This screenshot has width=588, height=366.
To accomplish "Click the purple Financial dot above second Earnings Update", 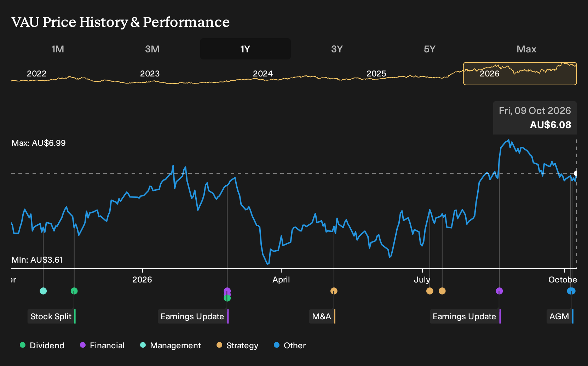I will point(499,291).
